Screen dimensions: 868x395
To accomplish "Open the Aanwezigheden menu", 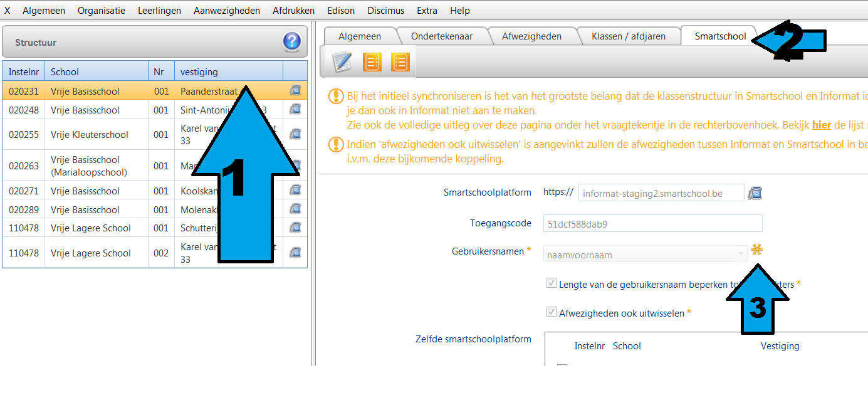I will pyautogui.click(x=227, y=11).
